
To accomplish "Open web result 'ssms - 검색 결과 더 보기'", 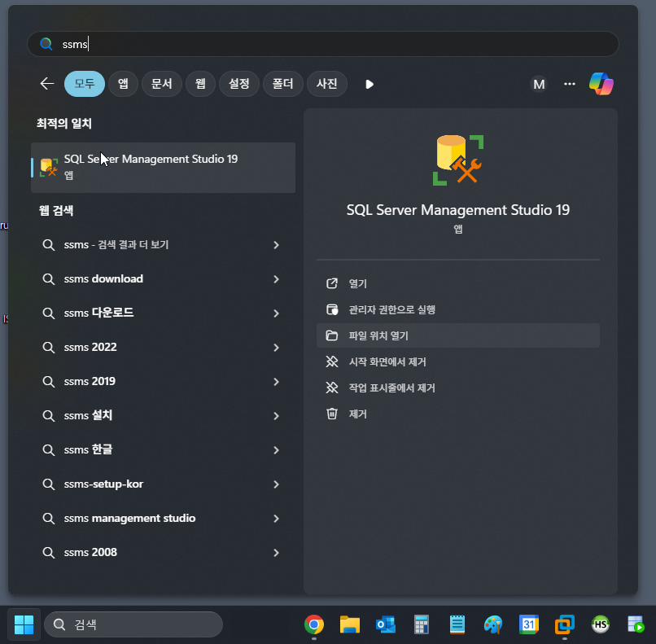I will click(x=163, y=245).
